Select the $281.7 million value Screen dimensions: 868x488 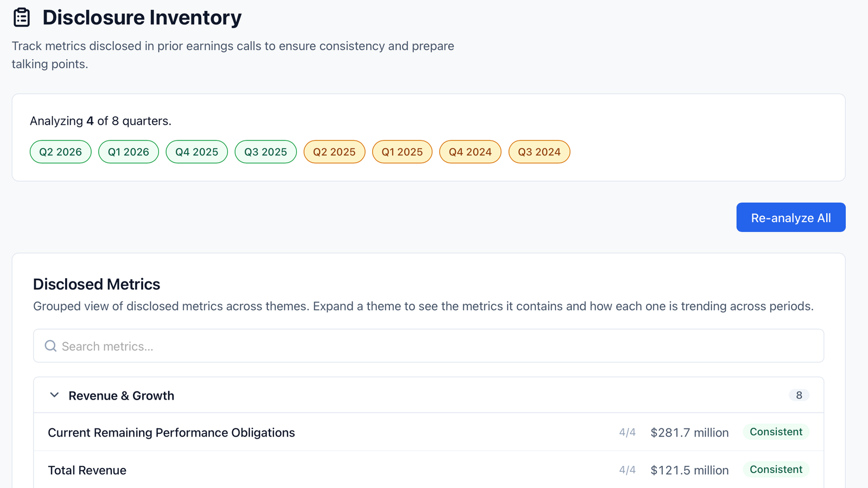click(690, 433)
